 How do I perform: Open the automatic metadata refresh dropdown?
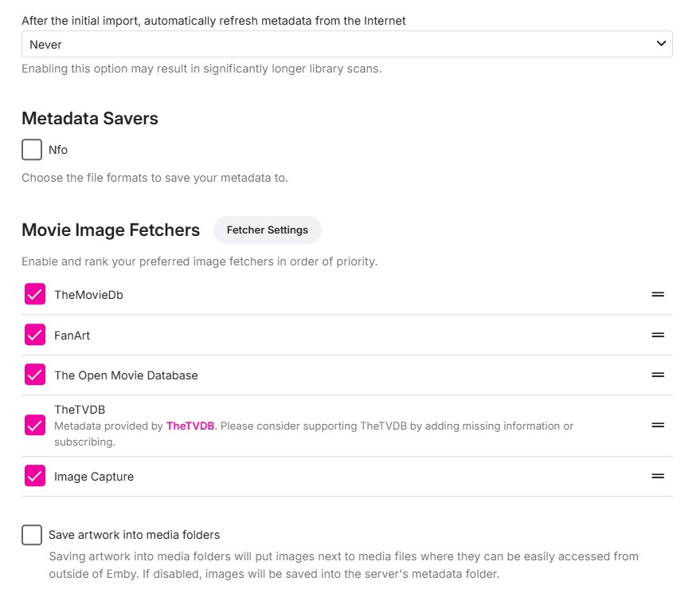pos(346,45)
